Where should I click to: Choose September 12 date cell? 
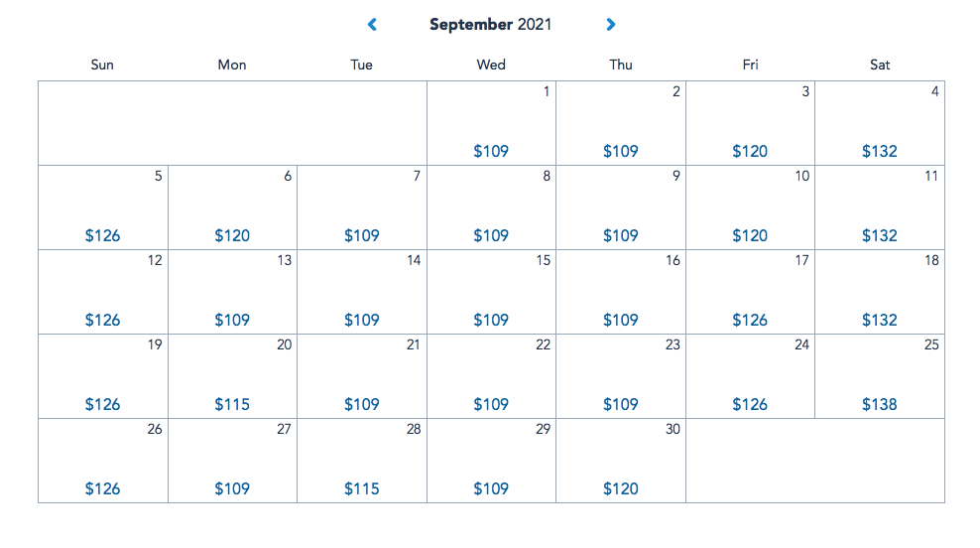103,293
